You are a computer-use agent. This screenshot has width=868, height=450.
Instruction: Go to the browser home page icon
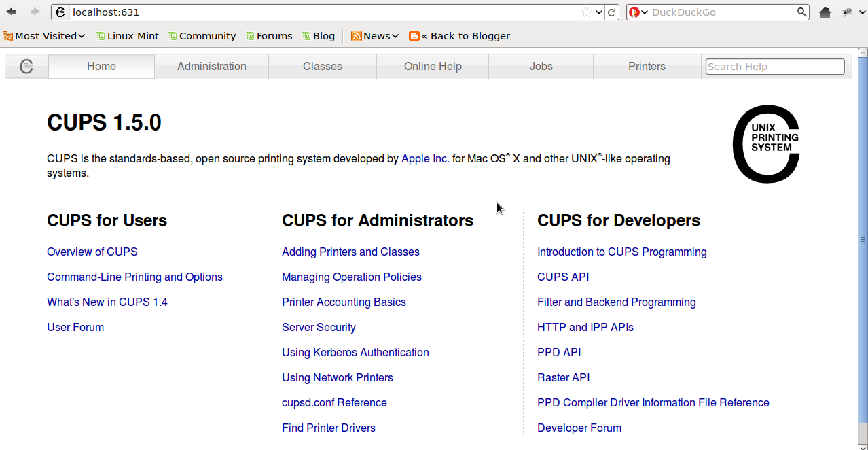click(x=825, y=12)
